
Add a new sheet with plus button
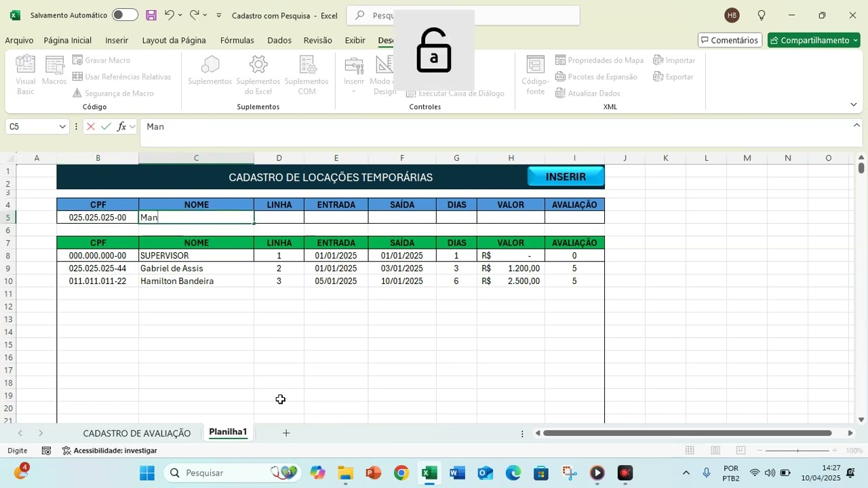pyautogui.click(x=286, y=433)
